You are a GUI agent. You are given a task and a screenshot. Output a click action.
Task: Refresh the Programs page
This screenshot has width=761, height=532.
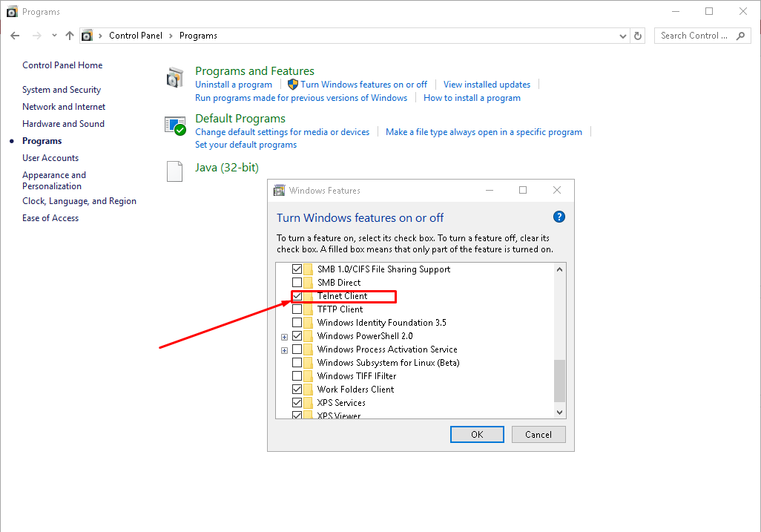click(x=638, y=36)
